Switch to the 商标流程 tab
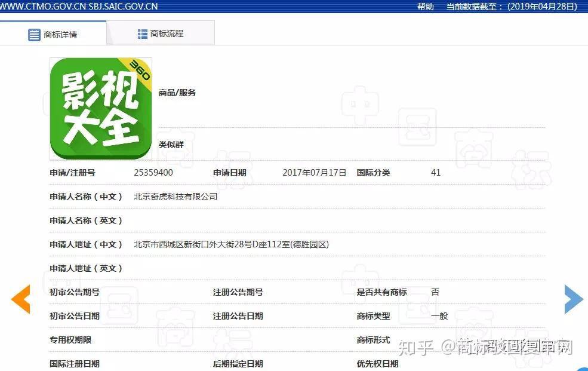This screenshot has width=588, height=371. [161, 34]
